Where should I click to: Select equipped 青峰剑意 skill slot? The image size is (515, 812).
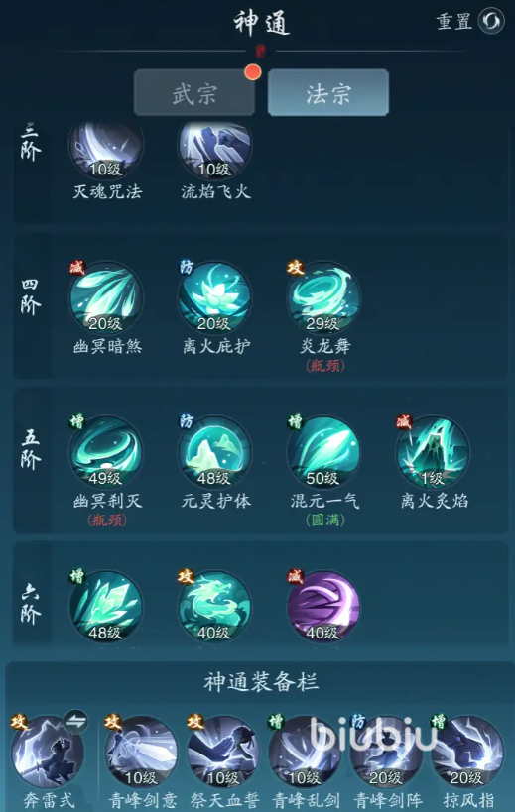[x=141, y=752]
